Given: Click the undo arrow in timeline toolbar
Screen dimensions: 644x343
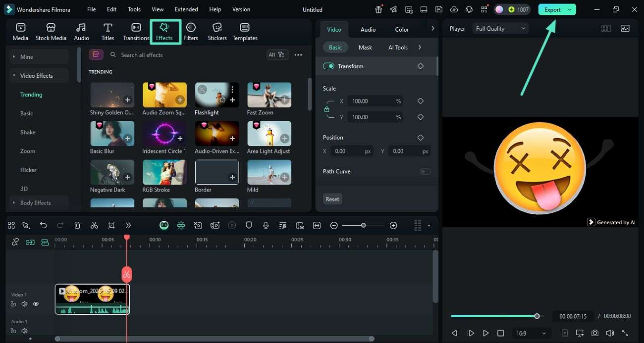Looking at the screenshot, I should pyautogui.click(x=44, y=225).
